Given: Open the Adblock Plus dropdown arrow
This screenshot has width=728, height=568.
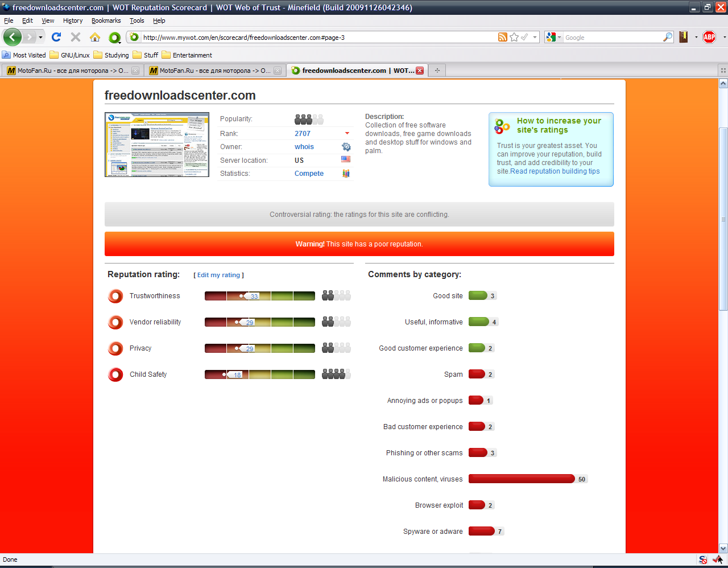Looking at the screenshot, I should tap(725, 38).
